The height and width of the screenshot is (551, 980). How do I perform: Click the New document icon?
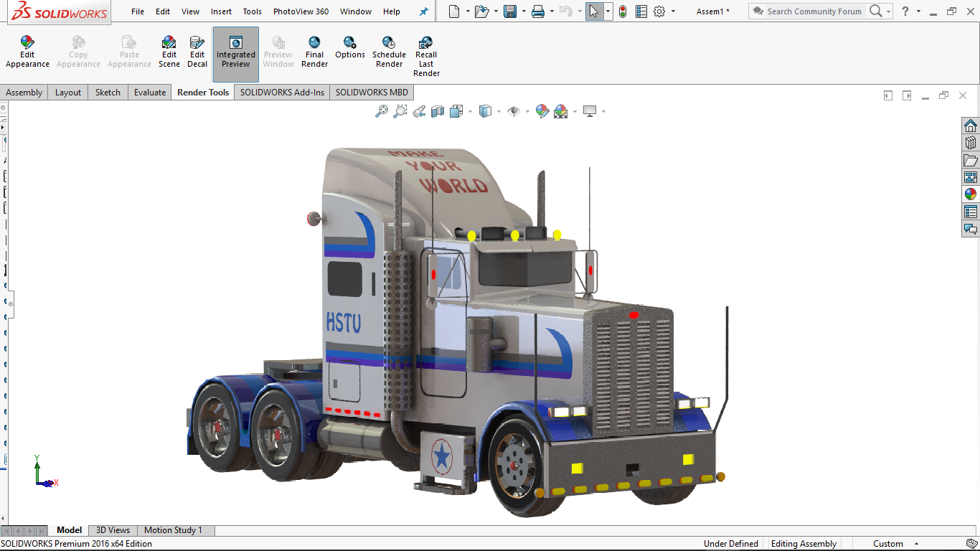pos(453,11)
